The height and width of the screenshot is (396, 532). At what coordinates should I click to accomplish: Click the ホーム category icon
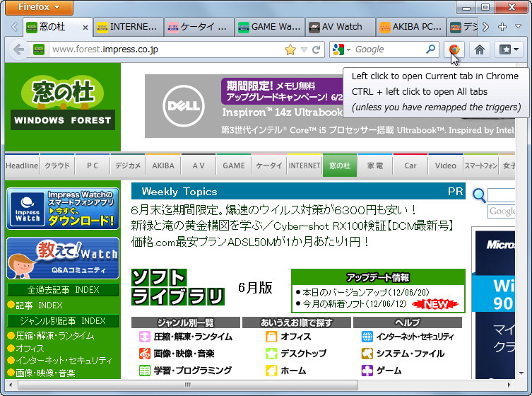(271, 370)
